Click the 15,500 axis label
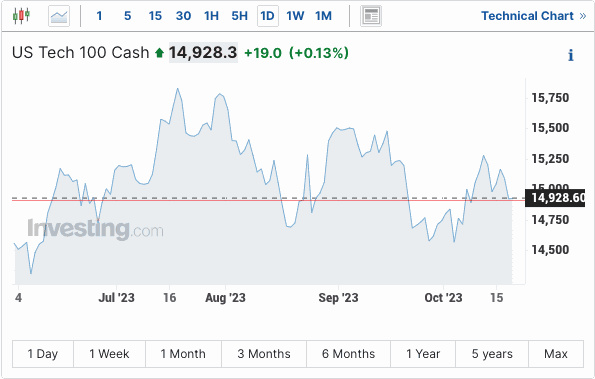The image size is (595, 379). (x=550, y=128)
